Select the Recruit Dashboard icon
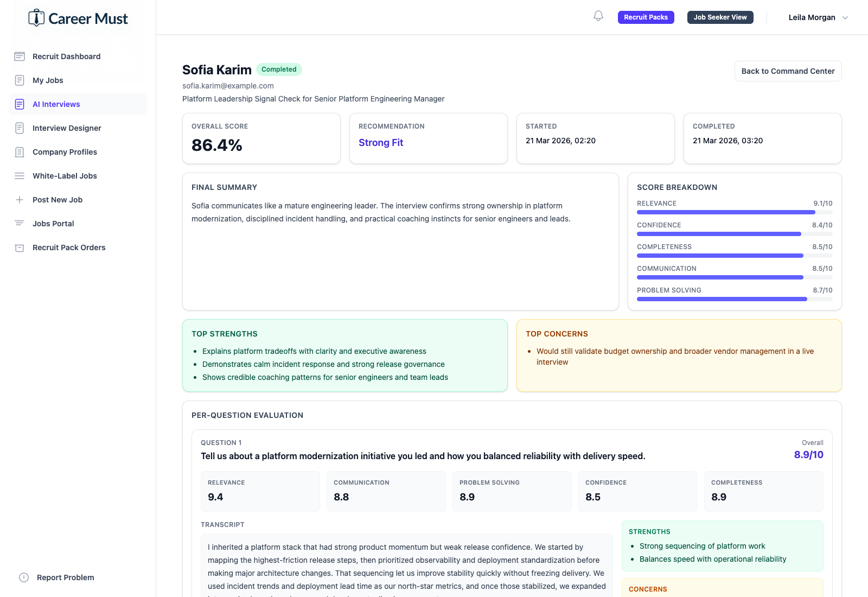This screenshot has height=597, width=868. point(20,56)
